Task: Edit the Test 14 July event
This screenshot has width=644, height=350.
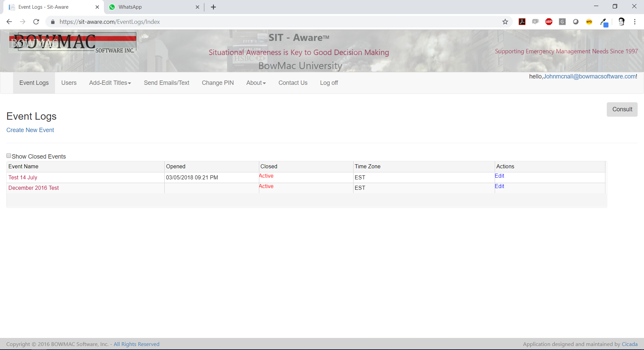Action: [499, 176]
